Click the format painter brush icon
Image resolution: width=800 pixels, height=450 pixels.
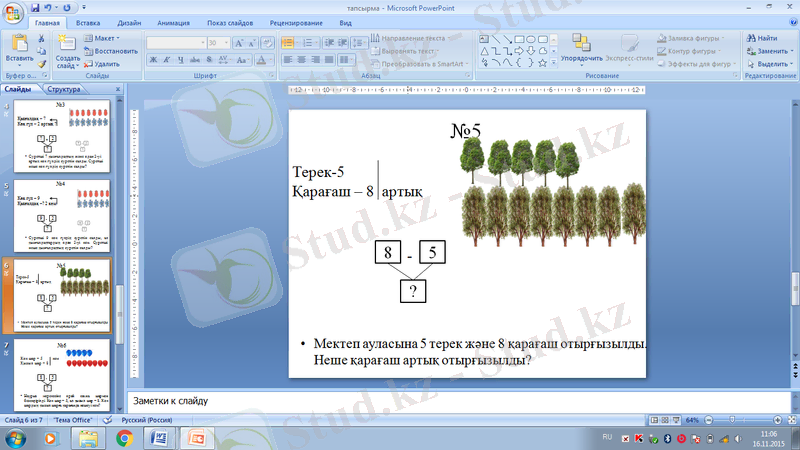click(x=41, y=63)
